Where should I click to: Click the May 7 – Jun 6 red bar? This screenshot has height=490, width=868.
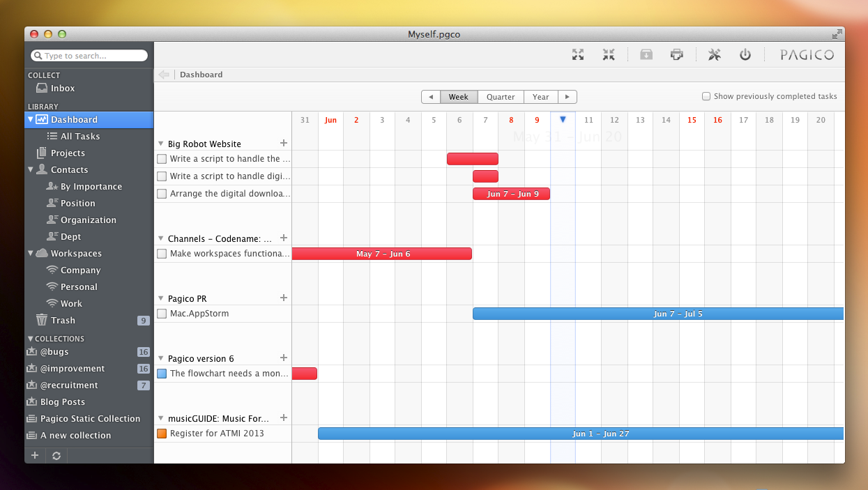click(382, 254)
